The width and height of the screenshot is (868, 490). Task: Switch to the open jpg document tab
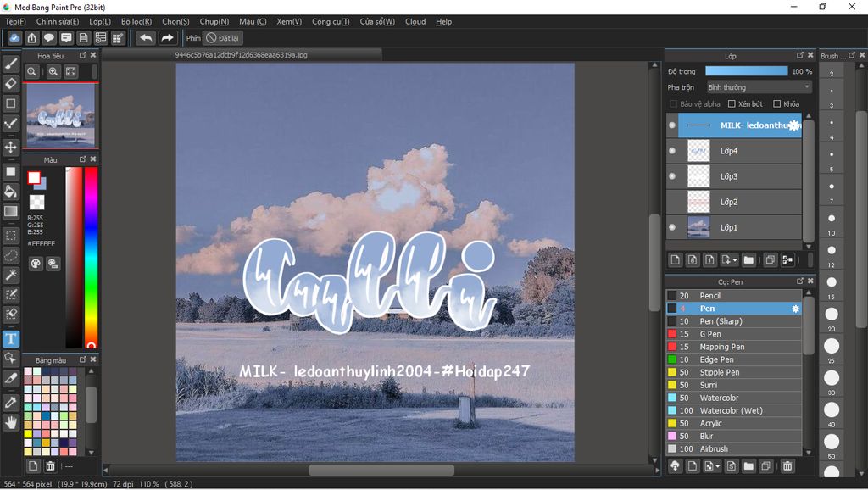point(242,55)
